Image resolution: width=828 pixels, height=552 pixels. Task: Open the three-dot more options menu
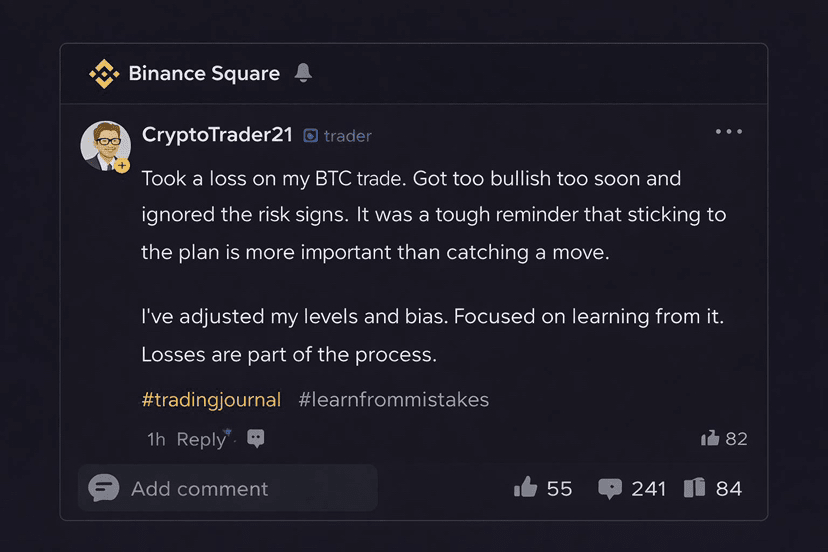tap(729, 132)
